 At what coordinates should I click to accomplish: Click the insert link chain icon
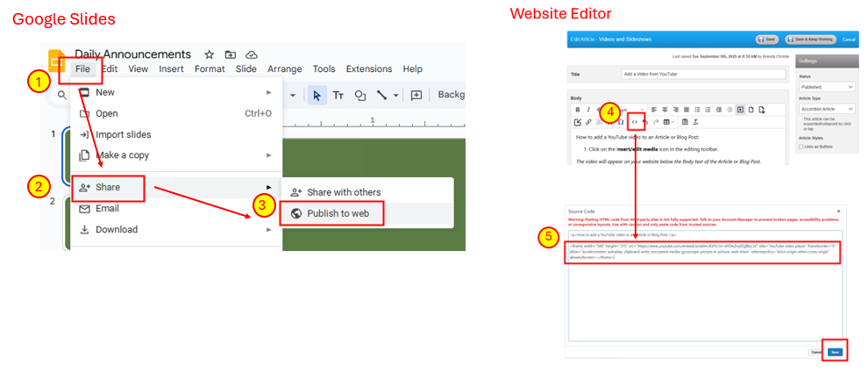(588, 123)
